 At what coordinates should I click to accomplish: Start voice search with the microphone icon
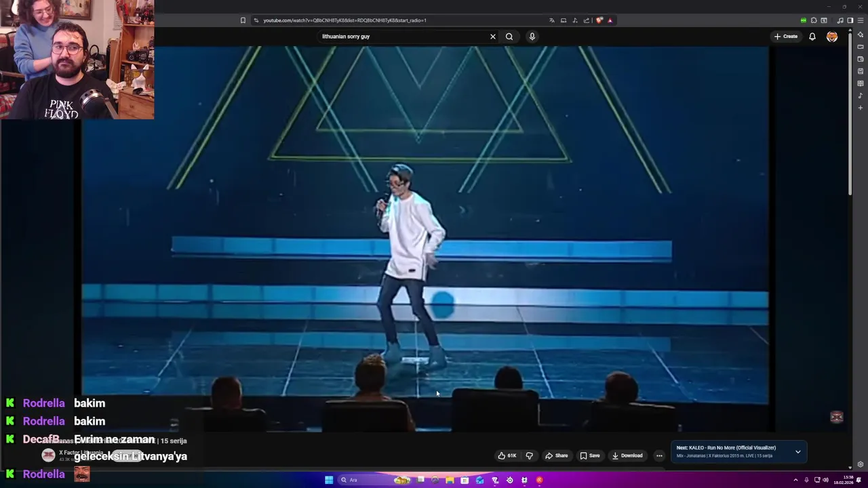532,37
